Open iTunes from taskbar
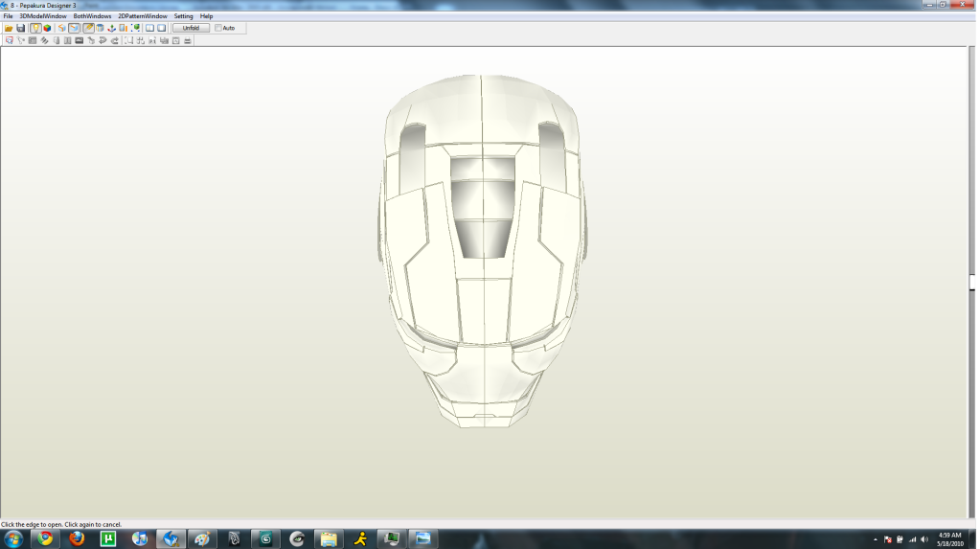This screenshot has height=549, width=980. click(139, 538)
